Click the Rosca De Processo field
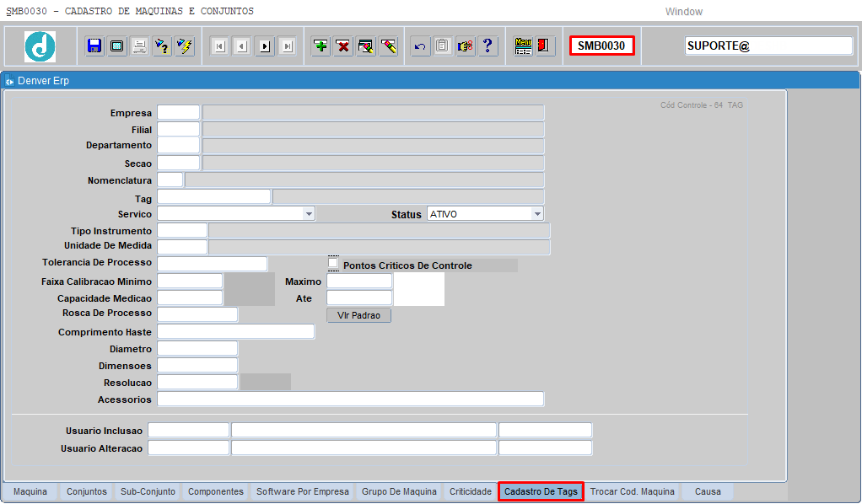 click(197, 314)
